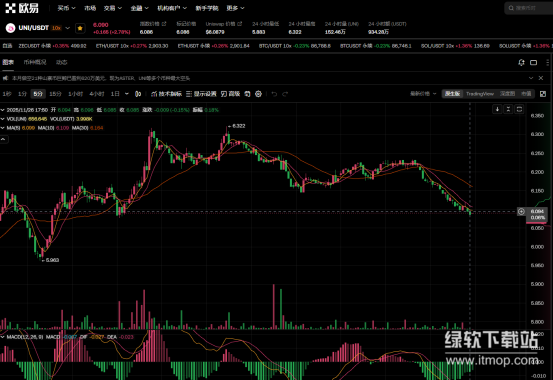Select the ETH/USDT 10x ticker
Image resolution: width=553 pixels, height=380 pixels.
(x=132, y=46)
